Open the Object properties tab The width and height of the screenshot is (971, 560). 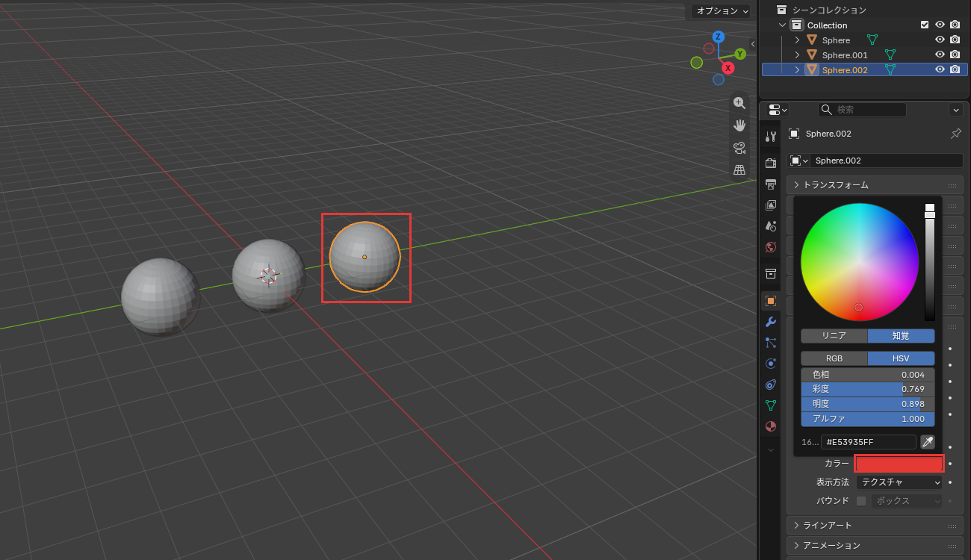(x=771, y=301)
